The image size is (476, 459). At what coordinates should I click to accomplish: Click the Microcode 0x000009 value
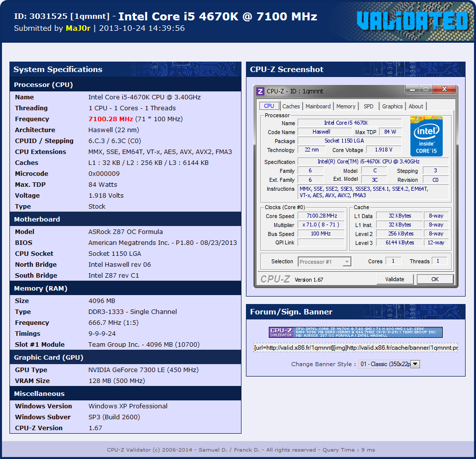coord(104,174)
